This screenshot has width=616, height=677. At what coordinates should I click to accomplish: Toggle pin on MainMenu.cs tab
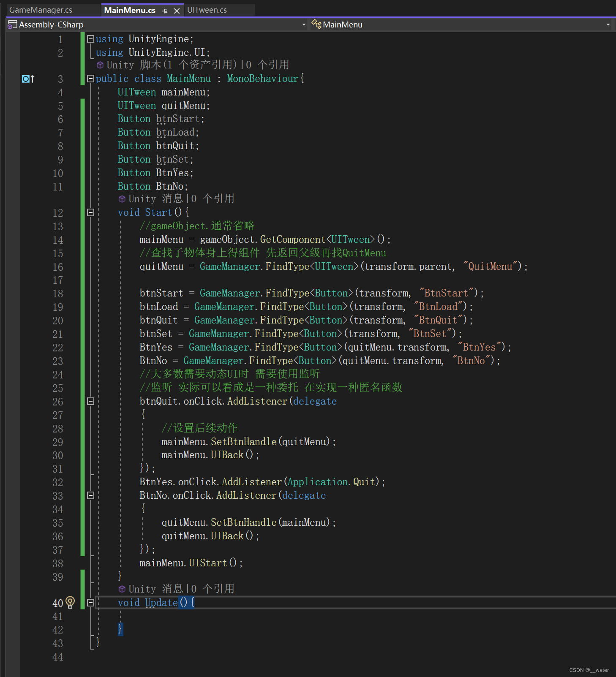tap(165, 11)
